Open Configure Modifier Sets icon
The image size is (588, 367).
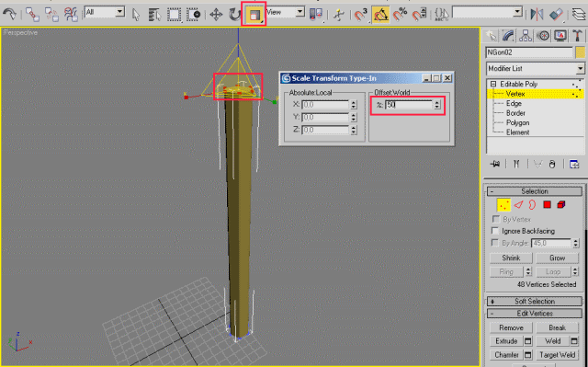tap(574, 164)
